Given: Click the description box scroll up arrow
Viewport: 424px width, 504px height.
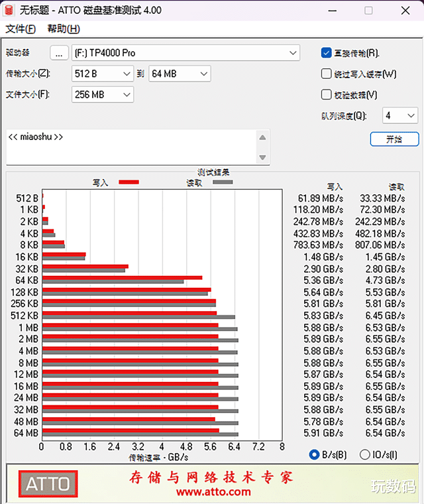Looking at the screenshot, I should (262, 137).
